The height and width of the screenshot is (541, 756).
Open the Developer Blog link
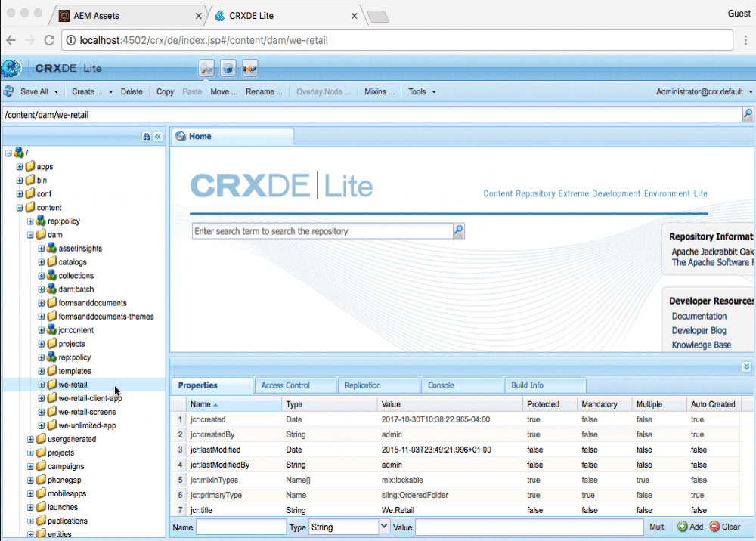pos(699,330)
